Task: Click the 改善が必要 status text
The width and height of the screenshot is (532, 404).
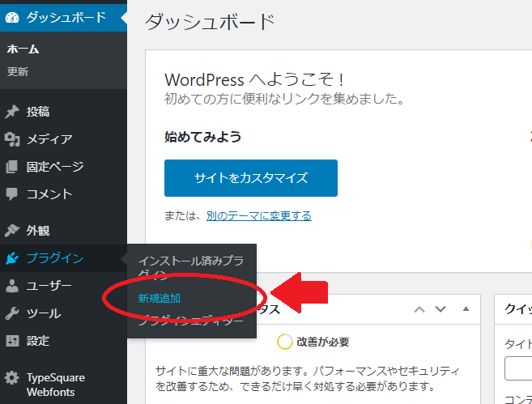Action: 323,342
